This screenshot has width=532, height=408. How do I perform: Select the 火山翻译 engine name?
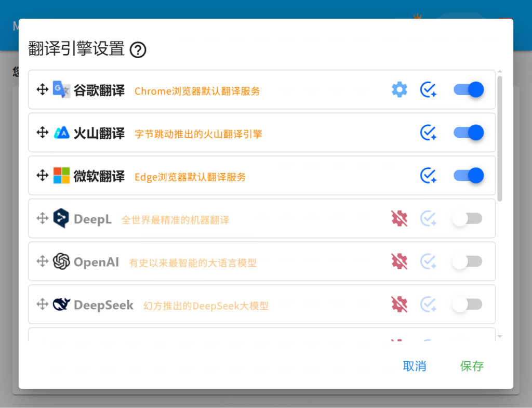click(x=99, y=134)
